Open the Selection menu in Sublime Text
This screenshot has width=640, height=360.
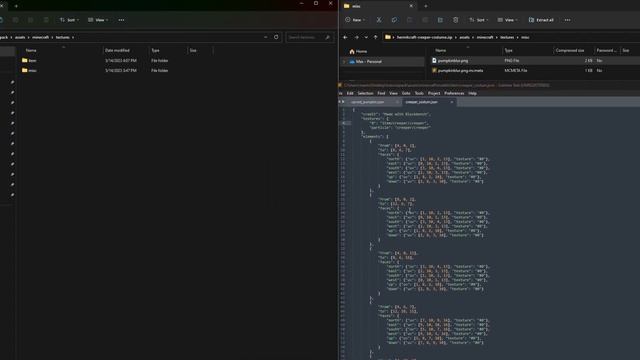click(365, 93)
